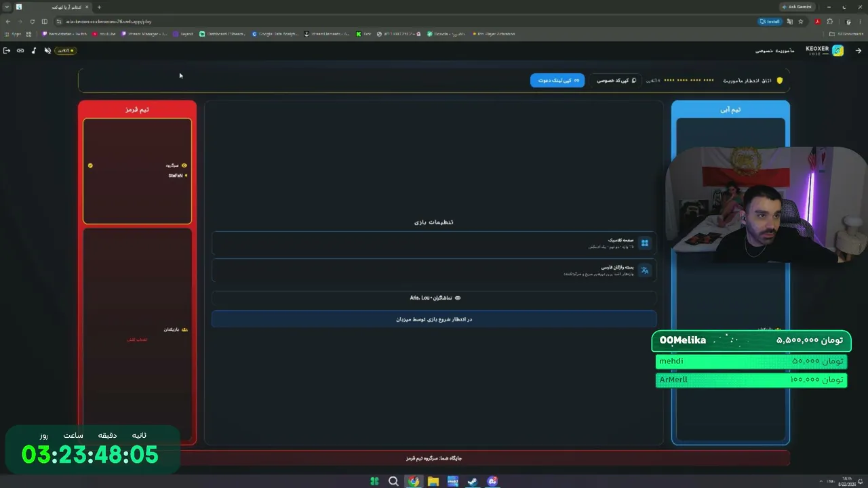Viewport: 868px width, 488px height.
Task: Open the browser extensions puzzle icon
Action: 830,22
